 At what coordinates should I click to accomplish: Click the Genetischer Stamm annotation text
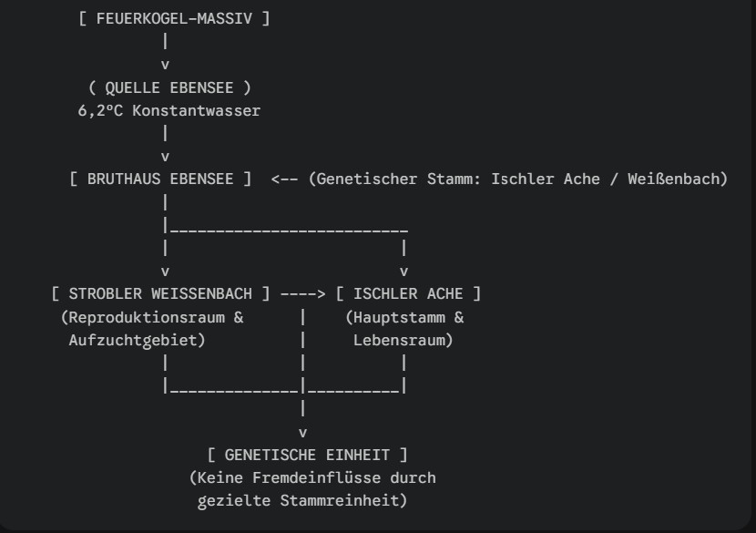point(517,179)
